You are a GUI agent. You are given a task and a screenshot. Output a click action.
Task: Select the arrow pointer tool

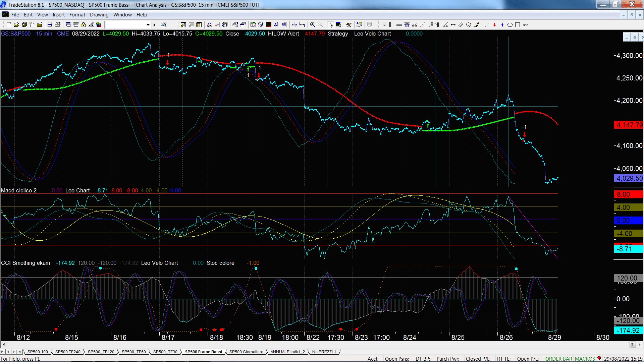pyautogui.click(x=331, y=25)
